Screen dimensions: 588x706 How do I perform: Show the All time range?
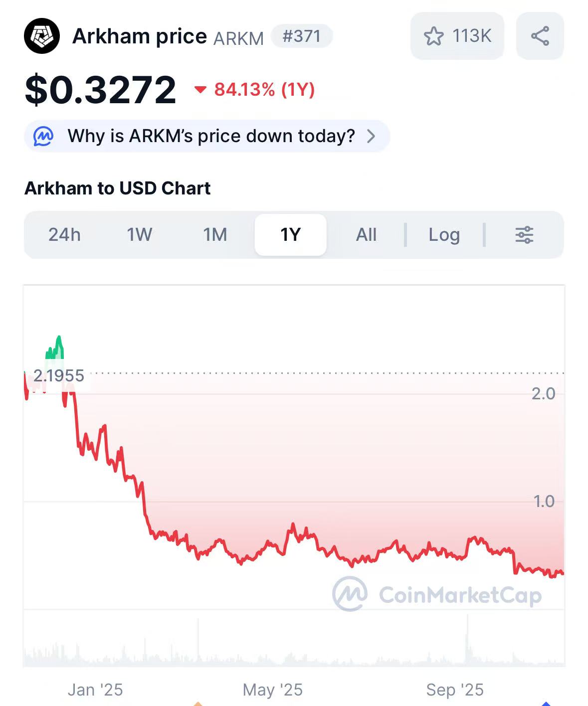(x=366, y=235)
